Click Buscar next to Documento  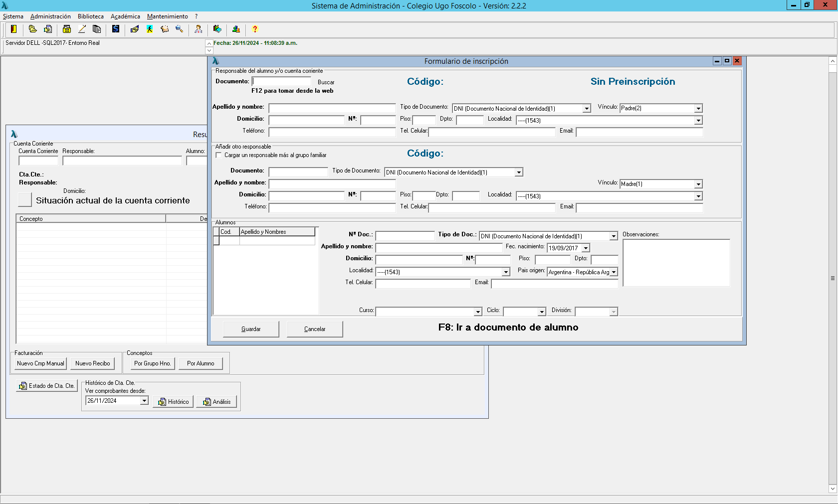[326, 82]
